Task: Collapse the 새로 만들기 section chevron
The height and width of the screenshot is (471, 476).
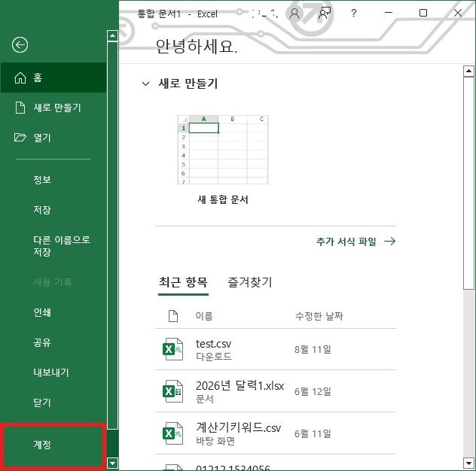Action: click(145, 84)
